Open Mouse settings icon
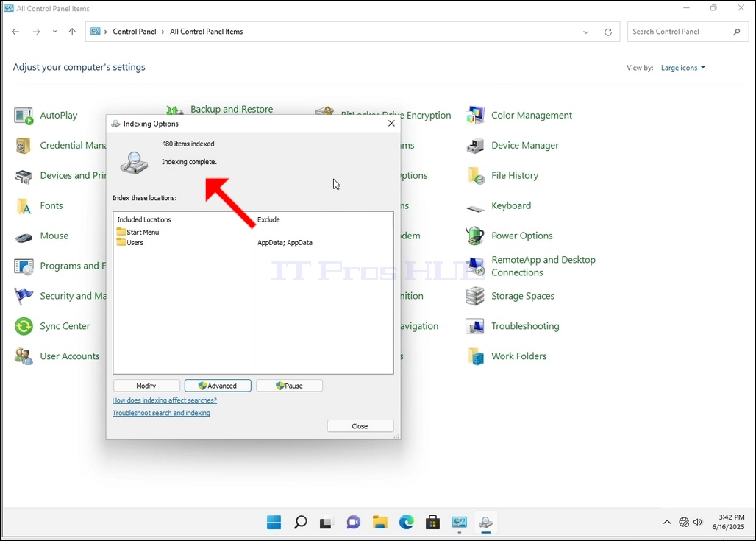Image resolution: width=756 pixels, height=541 pixels. [23, 236]
